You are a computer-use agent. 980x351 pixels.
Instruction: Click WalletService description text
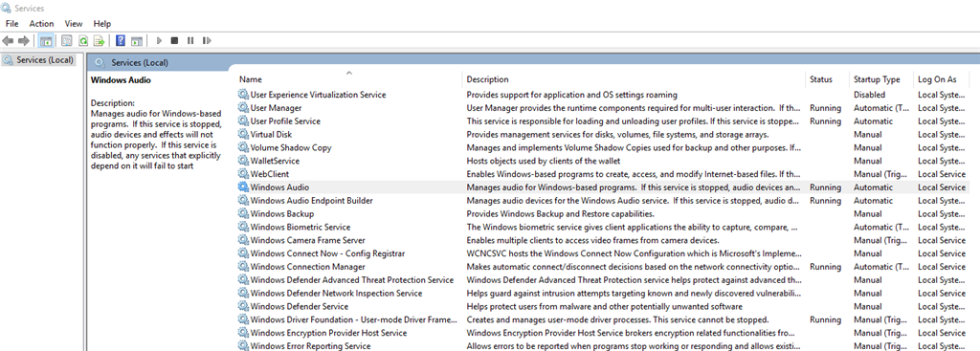pyautogui.click(x=544, y=161)
